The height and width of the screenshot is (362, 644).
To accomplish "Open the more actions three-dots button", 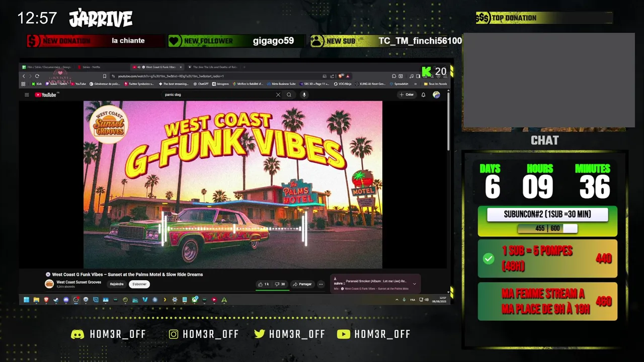I will coord(320,284).
